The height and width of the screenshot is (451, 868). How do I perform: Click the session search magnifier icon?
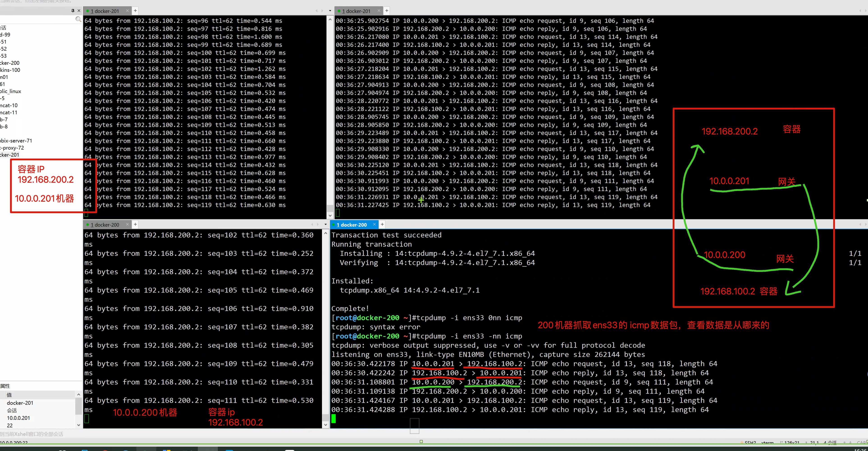click(x=78, y=19)
